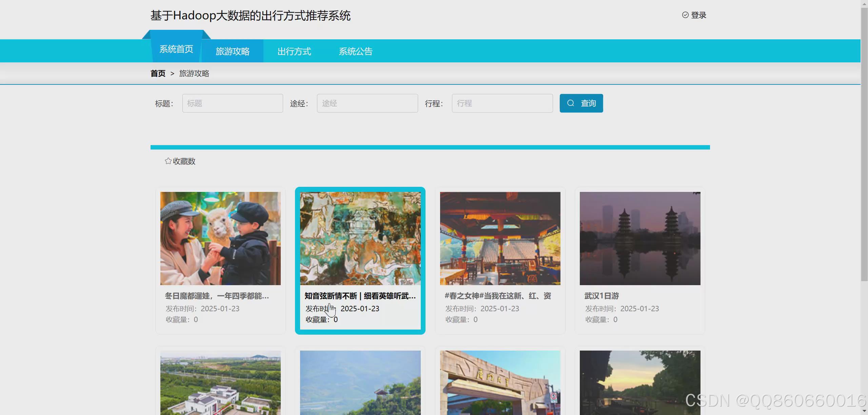868x415 pixels.
Task: Click the site title 基于Hadoop大数据的出行方式推荐系统
Action: (x=251, y=16)
